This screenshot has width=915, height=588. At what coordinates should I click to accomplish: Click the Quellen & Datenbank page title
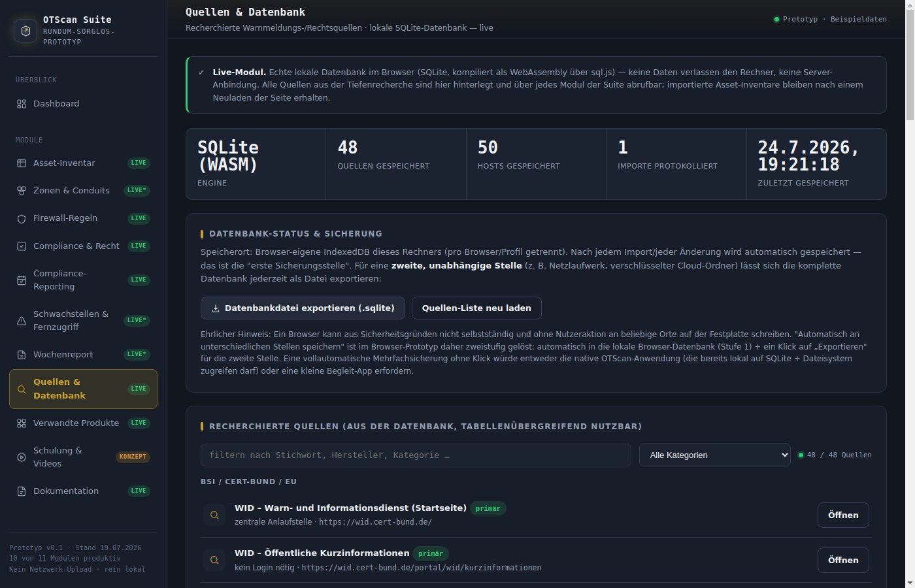[x=245, y=12]
